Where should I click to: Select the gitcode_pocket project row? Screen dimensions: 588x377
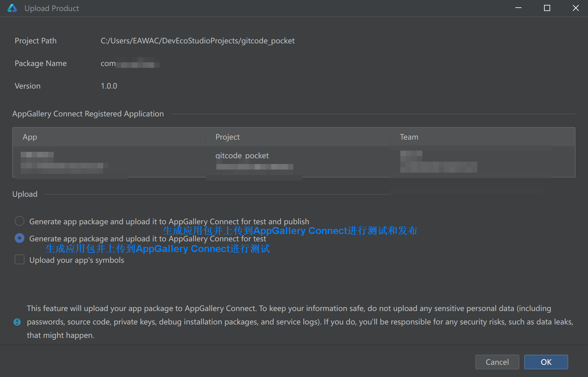click(x=242, y=156)
